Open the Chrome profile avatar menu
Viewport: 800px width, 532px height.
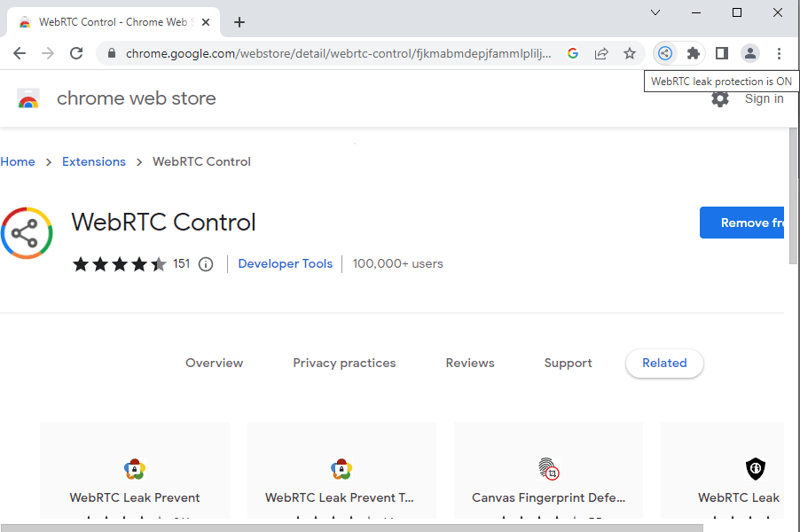[750, 53]
